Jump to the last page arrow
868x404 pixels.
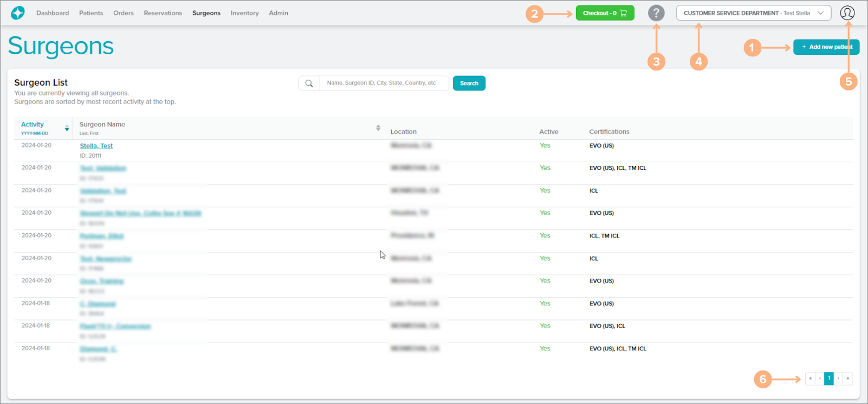coord(848,379)
